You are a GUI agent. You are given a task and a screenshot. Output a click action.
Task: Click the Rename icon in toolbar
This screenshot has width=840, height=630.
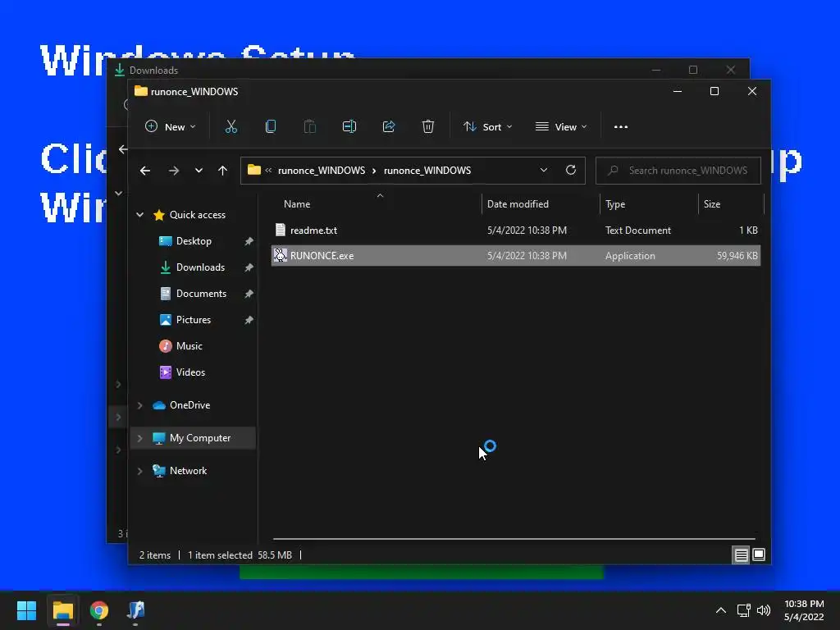click(349, 127)
